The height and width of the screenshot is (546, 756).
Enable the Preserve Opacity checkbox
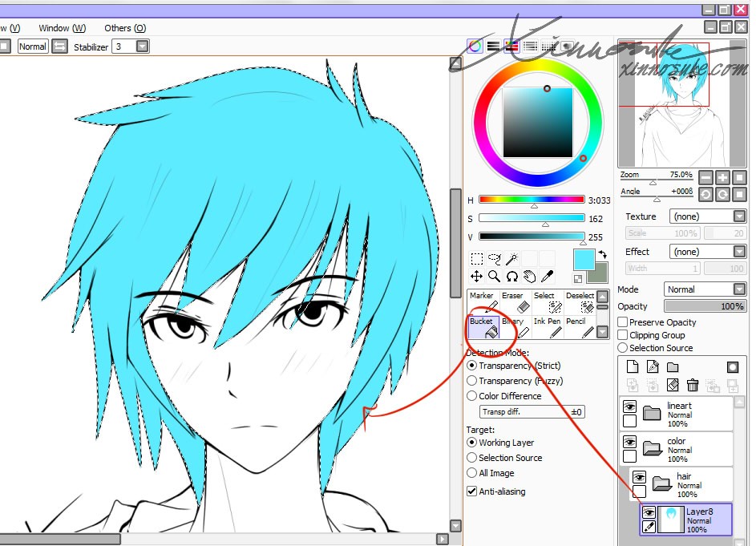click(623, 322)
